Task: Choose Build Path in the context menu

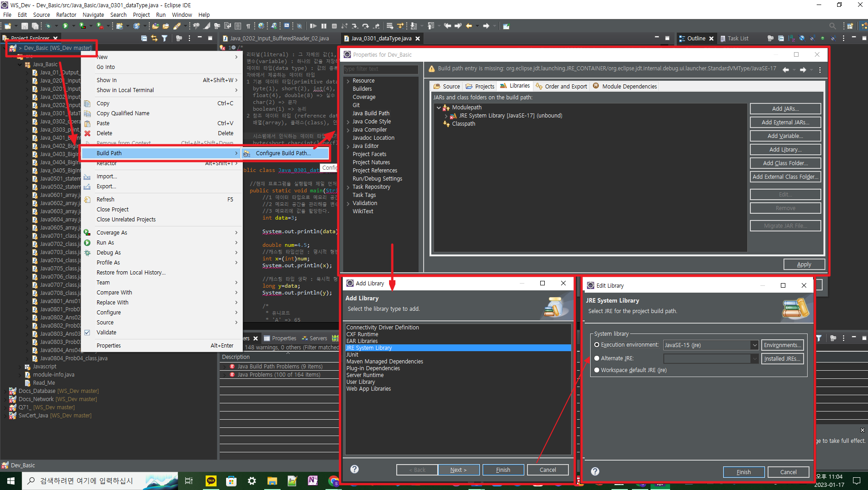Action: [160, 153]
